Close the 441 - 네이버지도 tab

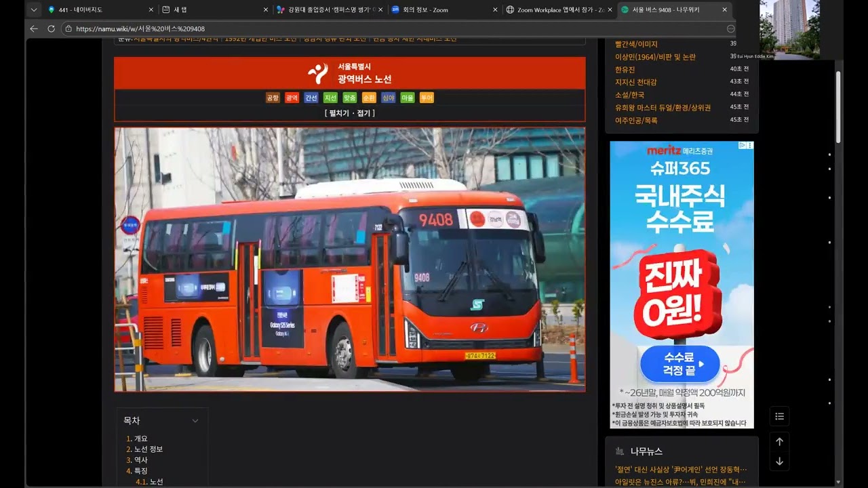(151, 9)
